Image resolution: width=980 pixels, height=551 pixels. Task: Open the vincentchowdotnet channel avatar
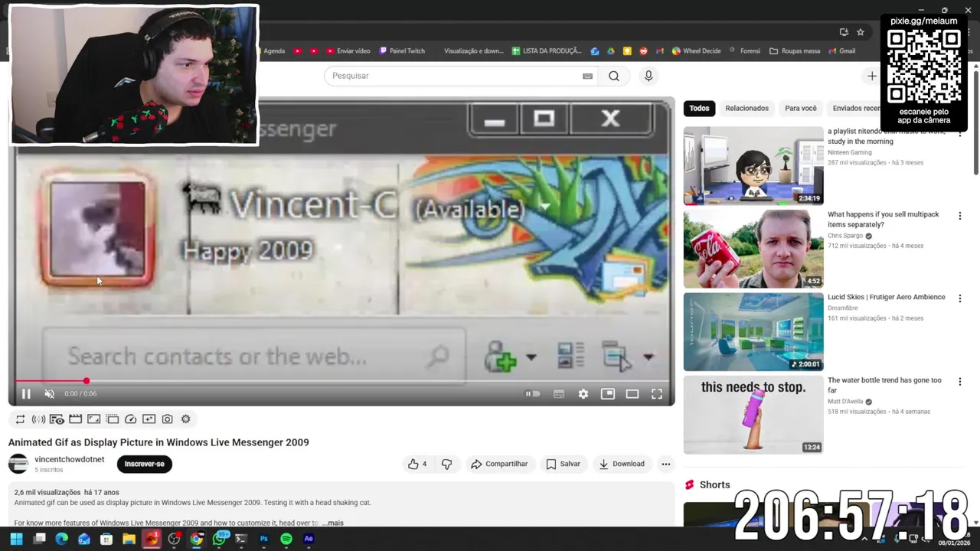pyautogui.click(x=18, y=464)
